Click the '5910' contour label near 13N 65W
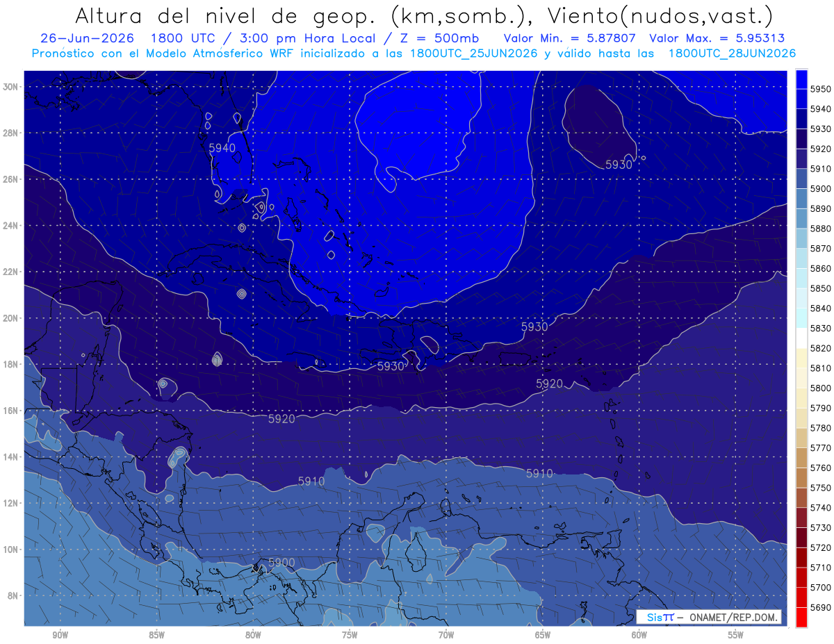This screenshot has width=834, height=644. 539,473
